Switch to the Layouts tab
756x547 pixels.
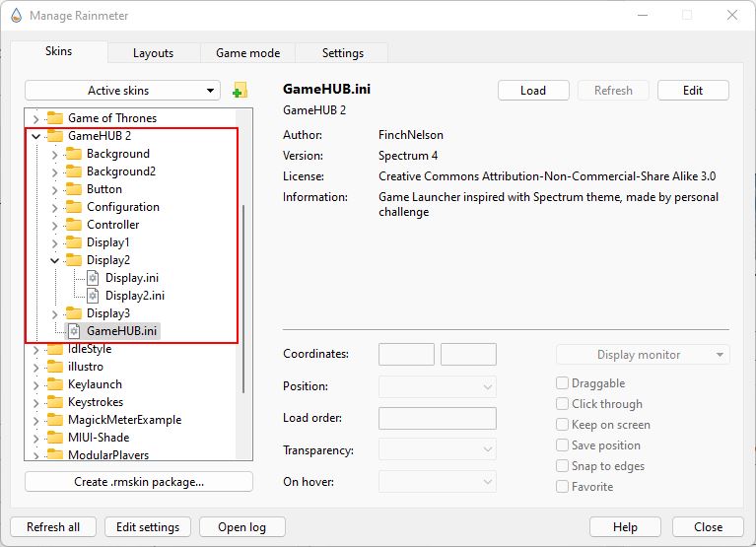tap(154, 53)
